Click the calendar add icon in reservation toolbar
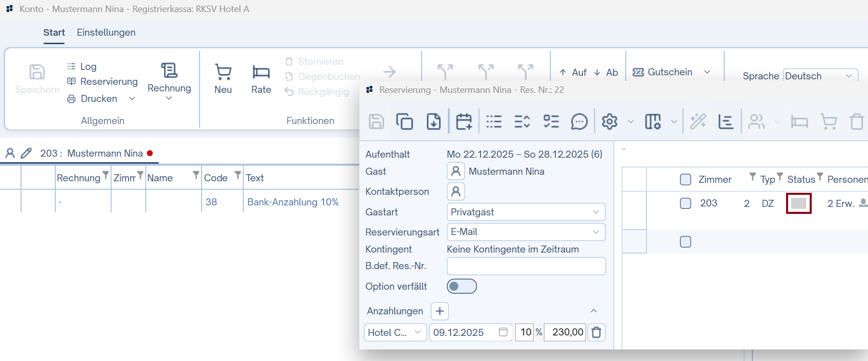 click(x=463, y=122)
